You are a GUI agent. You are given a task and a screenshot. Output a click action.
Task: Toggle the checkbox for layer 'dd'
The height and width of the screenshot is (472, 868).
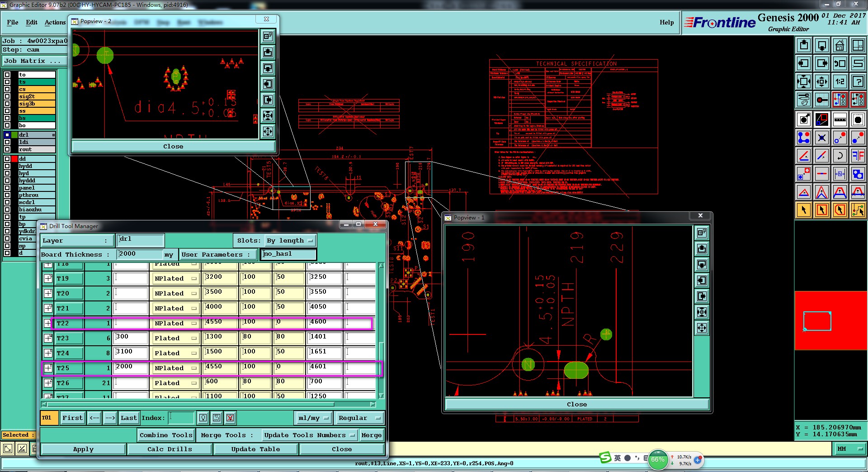tap(7, 159)
